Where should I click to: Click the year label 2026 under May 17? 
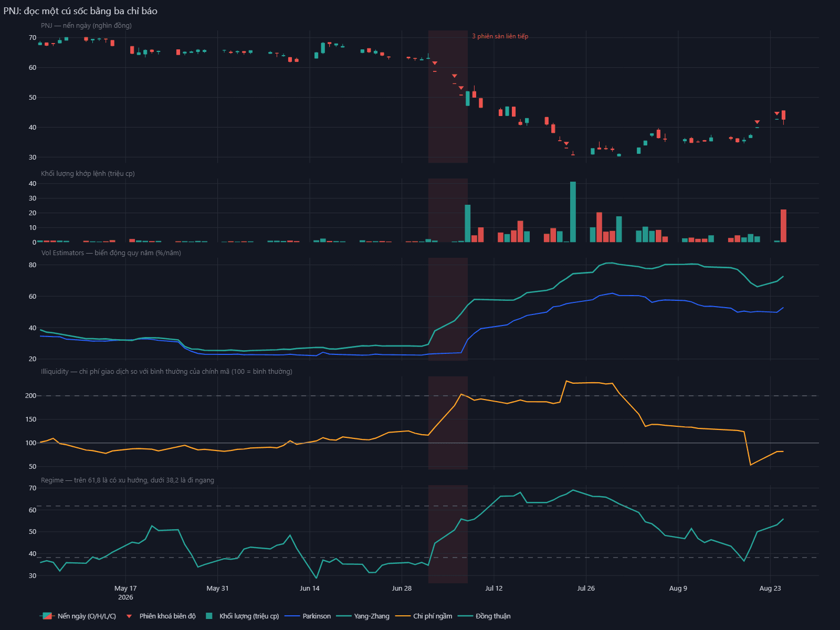coord(125,597)
